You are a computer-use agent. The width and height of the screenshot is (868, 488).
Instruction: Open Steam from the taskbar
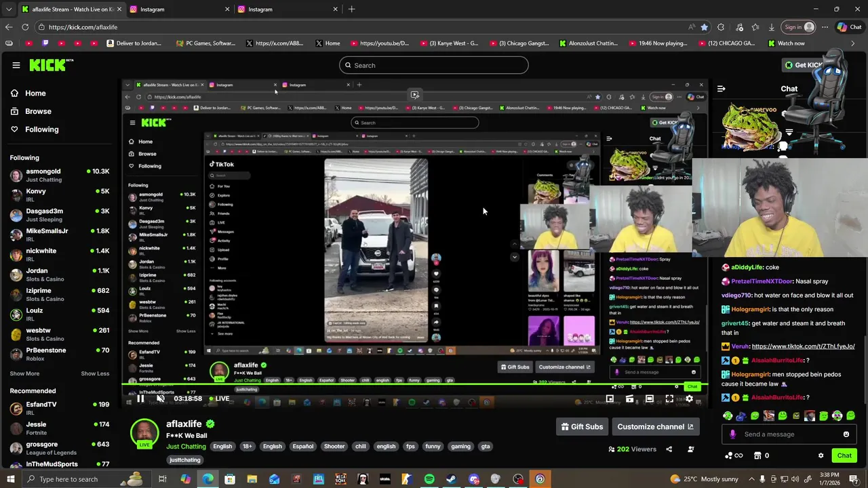[x=451, y=479]
